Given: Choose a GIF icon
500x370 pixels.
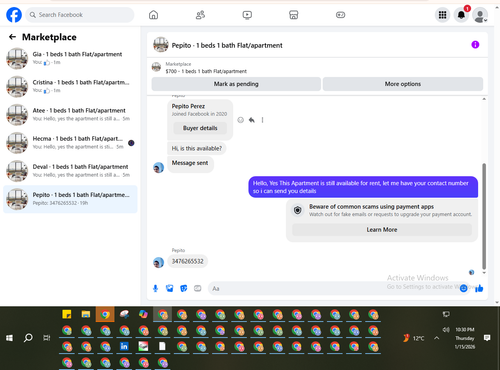Looking at the screenshot, I should pyautogui.click(x=198, y=288).
